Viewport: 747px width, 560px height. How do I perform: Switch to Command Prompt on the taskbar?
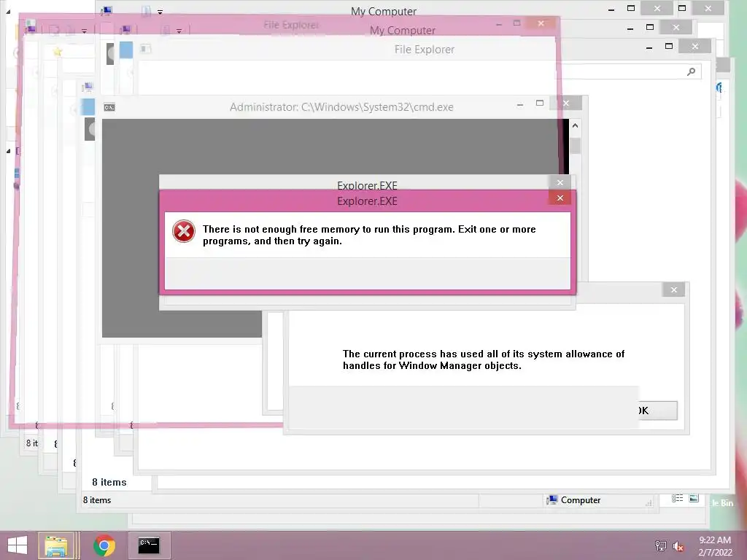click(149, 545)
